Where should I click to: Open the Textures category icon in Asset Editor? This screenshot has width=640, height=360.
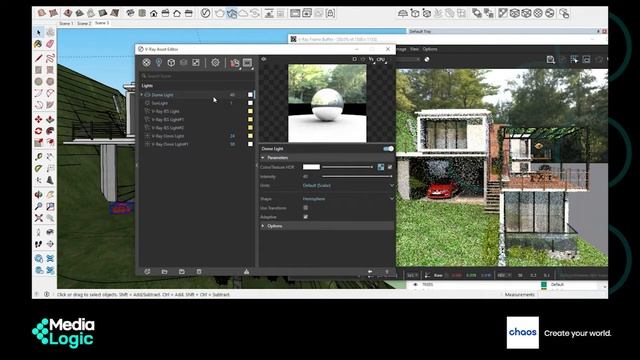point(196,62)
